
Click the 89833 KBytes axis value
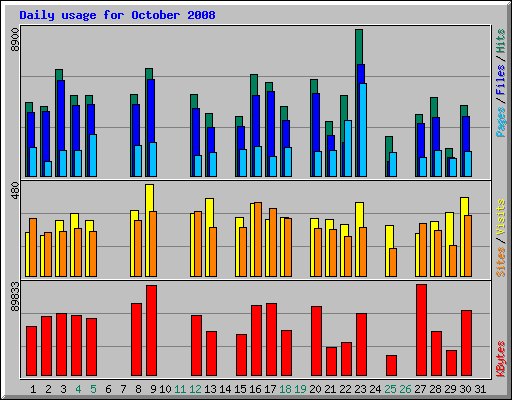click(x=15, y=296)
